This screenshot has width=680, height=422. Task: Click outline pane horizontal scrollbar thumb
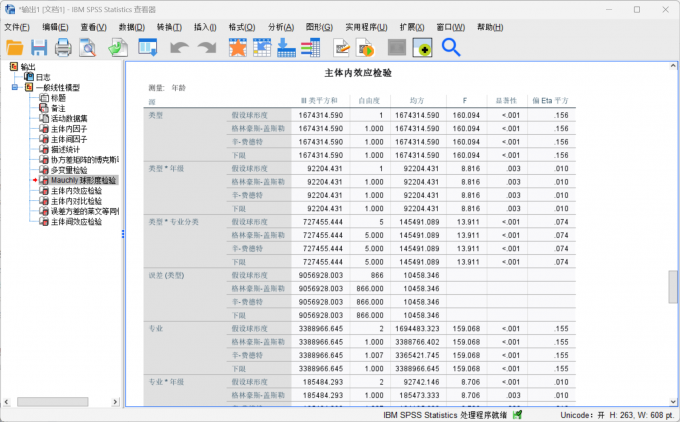[x=52, y=402]
